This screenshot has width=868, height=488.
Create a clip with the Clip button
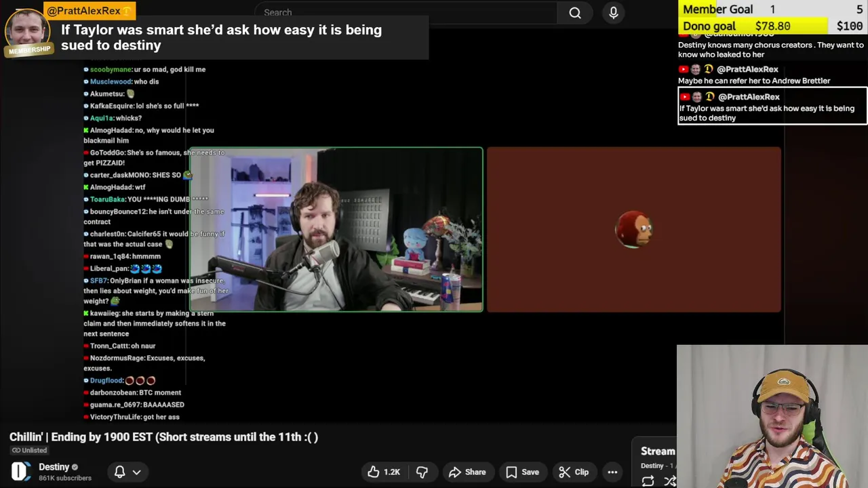coord(574,472)
